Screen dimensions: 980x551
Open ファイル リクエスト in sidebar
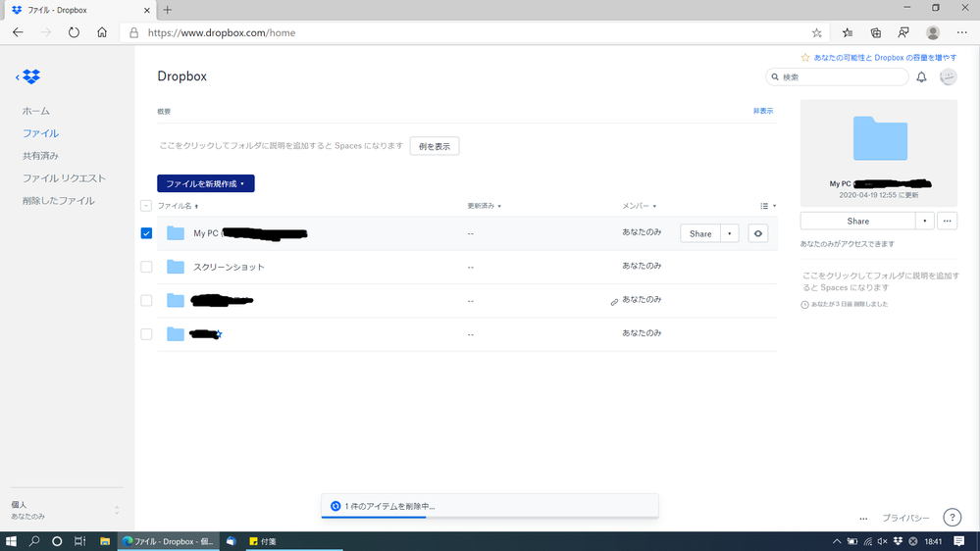pyautogui.click(x=64, y=178)
